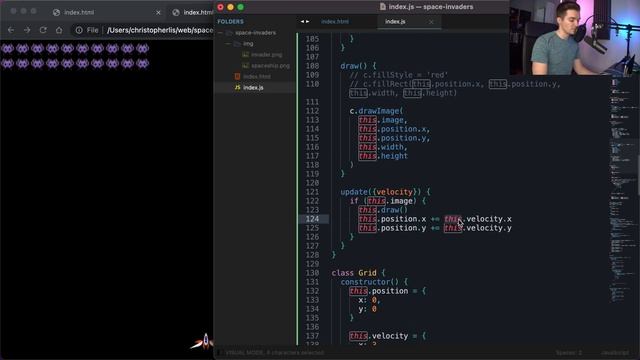The image size is (640, 360).
Task: Click the VISUAL MODE status bar text
Action: tap(275, 353)
